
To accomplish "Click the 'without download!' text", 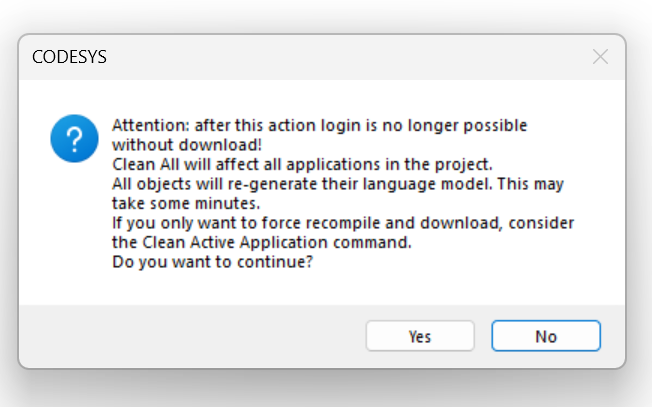I will pyautogui.click(x=187, y=145).
